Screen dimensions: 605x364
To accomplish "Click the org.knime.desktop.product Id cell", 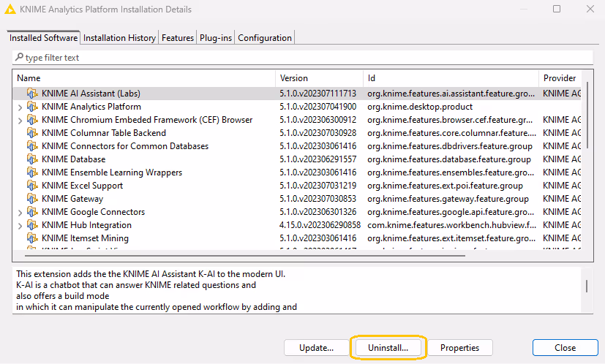I will (x=420, y=107).
